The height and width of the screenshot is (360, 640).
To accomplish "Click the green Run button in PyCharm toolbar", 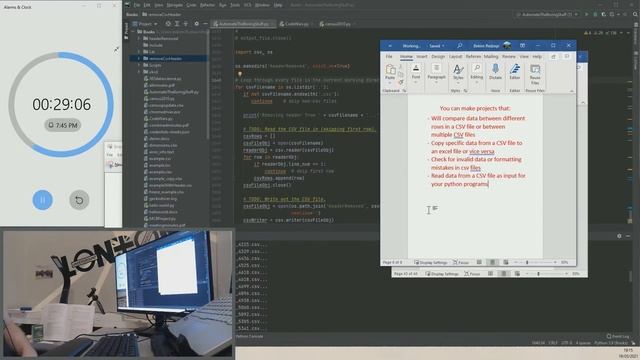I will pyautogui.click(x=587, y=14).
